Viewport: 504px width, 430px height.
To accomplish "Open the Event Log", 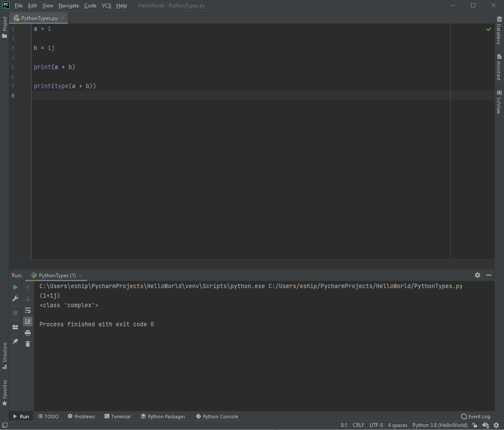I will [x=476, y=417].
